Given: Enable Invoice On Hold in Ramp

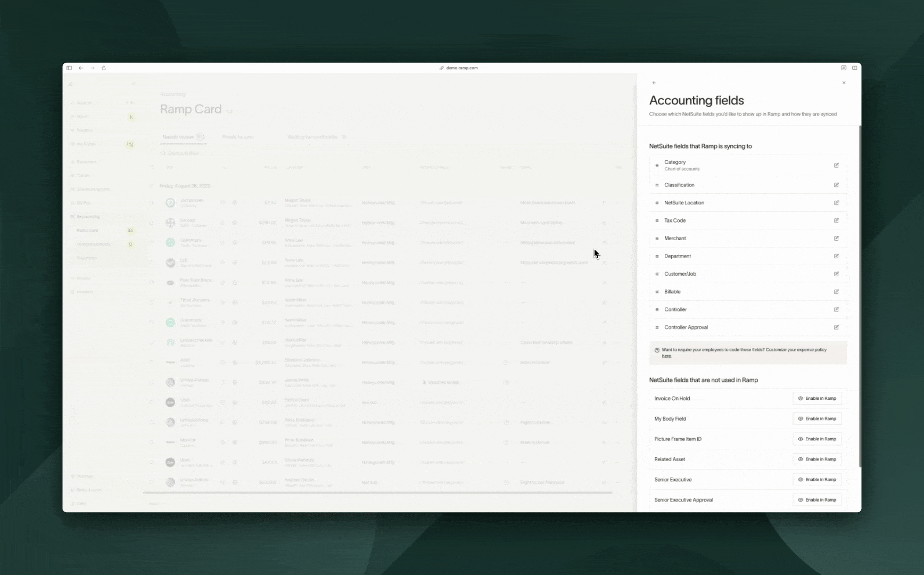Looking at the screenshot, I should [x=817, y=398].
